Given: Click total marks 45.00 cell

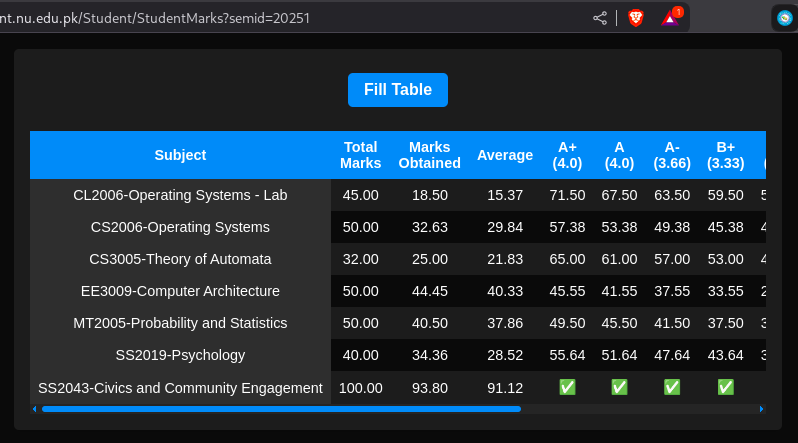Looking at the screenshot, I should [x=360, y=196].
